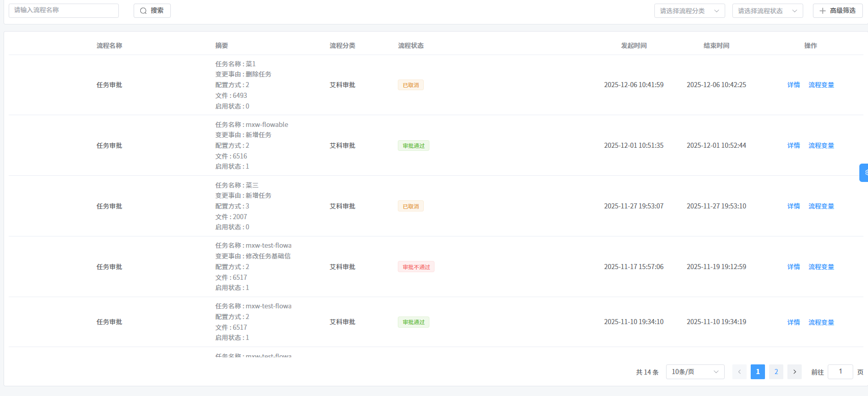Viewport: 868px width, 396px height.
Task: Click the plus icon in 高级筛选
Action: 822,11
